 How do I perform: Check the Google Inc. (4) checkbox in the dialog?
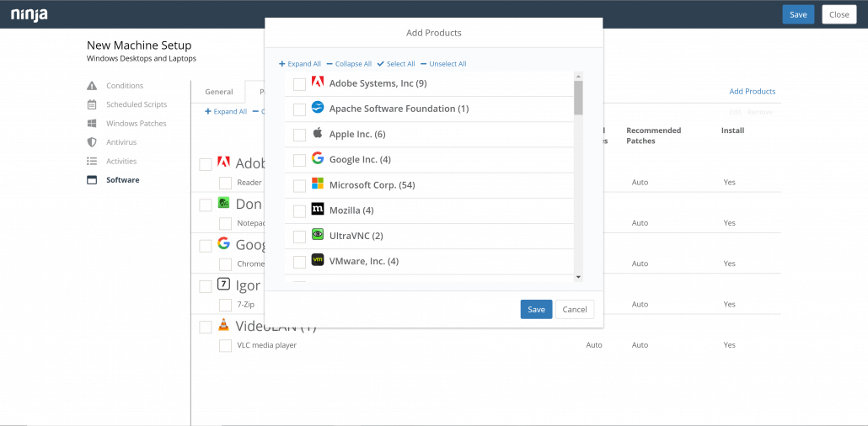tap(299, 161)
